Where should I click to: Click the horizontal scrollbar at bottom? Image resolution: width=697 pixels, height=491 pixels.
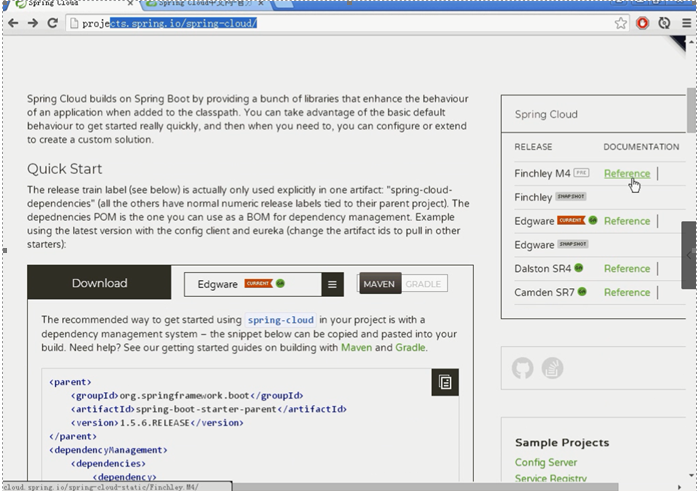point(426,487)
